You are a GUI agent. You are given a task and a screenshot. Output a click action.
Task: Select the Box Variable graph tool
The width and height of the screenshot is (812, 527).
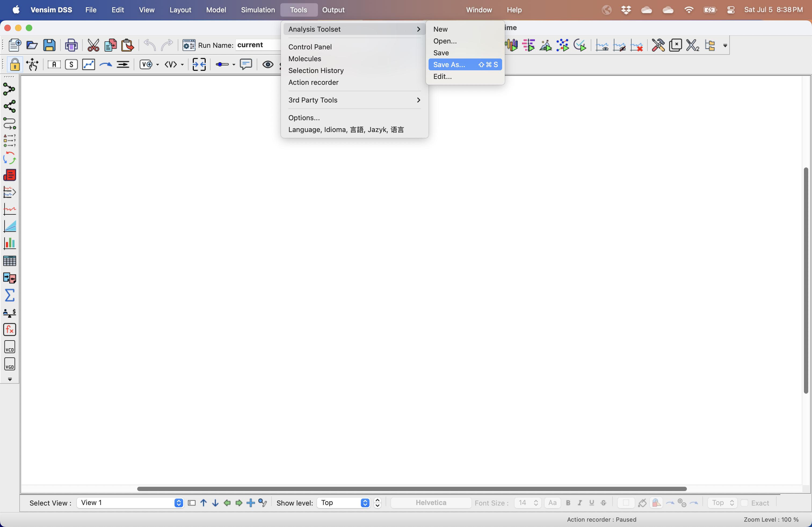[88, 64]
